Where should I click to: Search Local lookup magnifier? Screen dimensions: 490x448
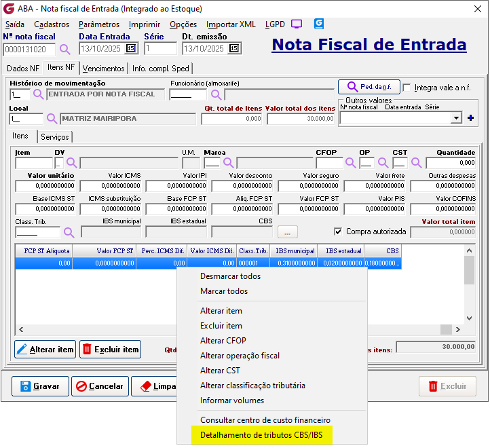click(x=52, y=119)
